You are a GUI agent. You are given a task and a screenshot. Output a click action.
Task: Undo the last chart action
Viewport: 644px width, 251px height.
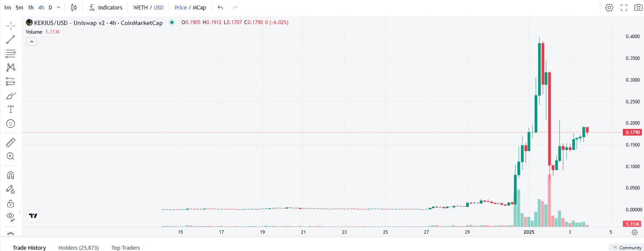(x=220, y=7)
